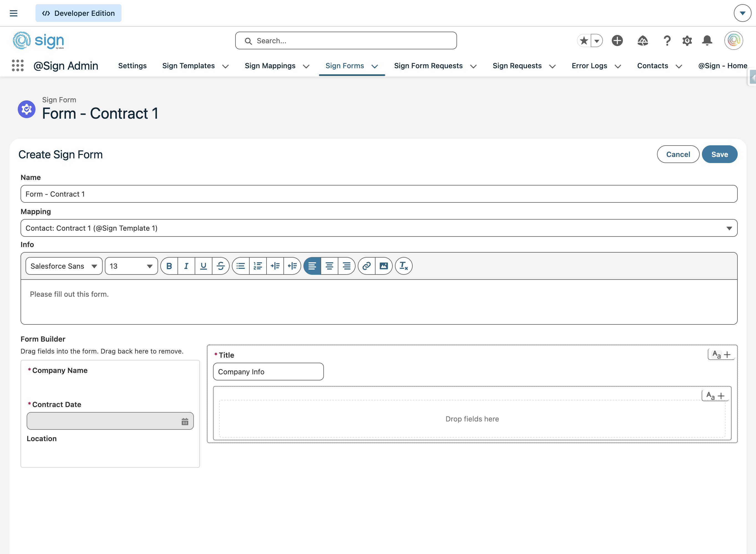Toggle bold formatting in Info editor

169,266
